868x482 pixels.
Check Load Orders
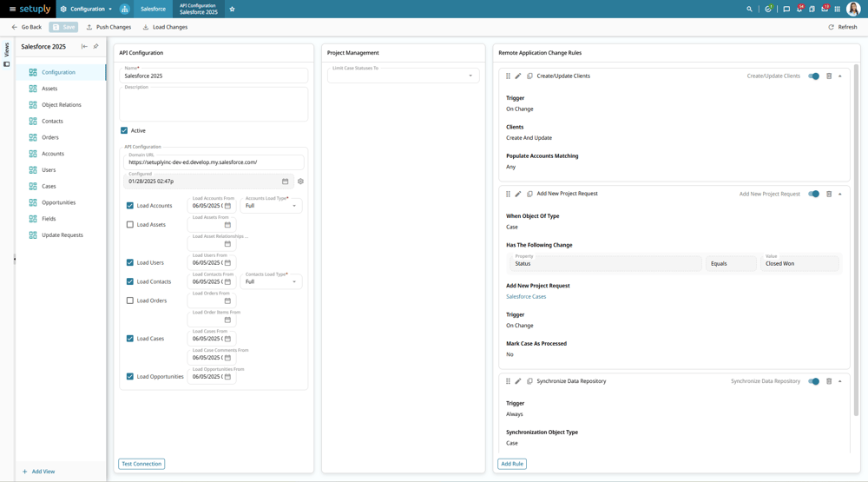point(130,300)
